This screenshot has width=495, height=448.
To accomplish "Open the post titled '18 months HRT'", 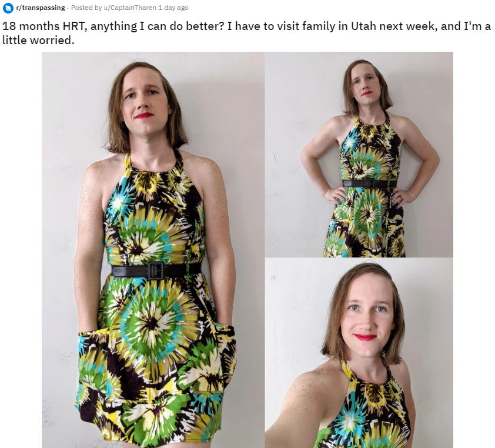I will tap(246, 33).
